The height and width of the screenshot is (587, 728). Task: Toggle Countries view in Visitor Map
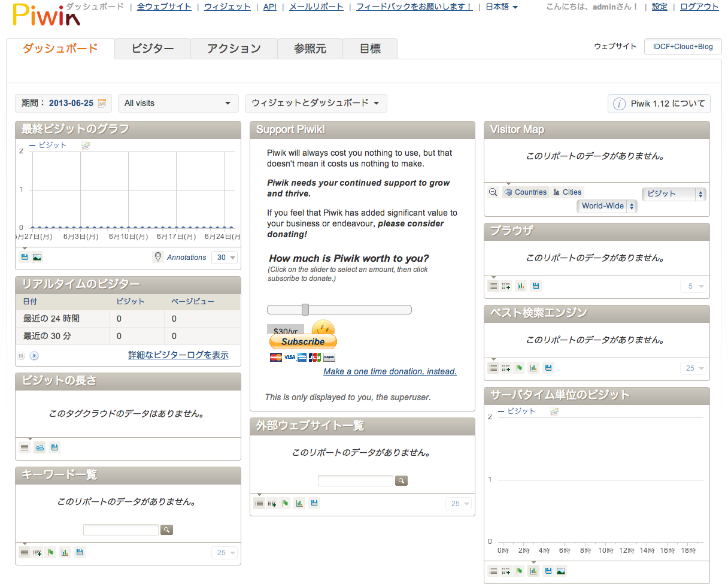click(525, 192)
